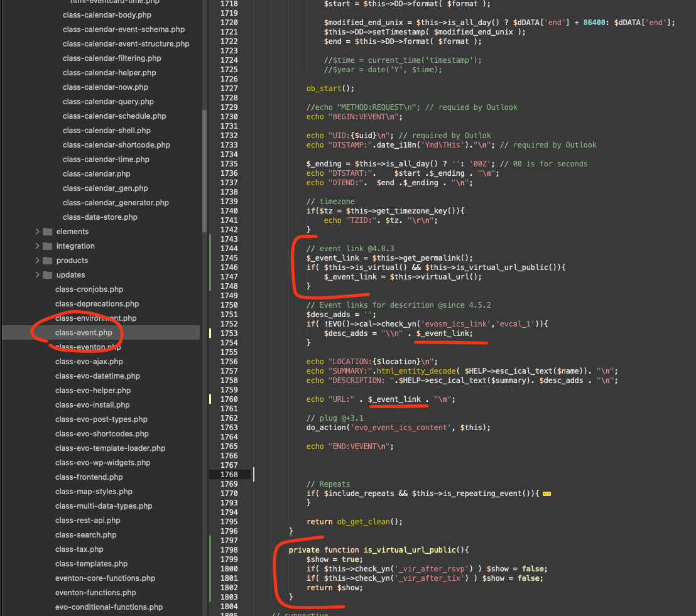Open class-calendar-filtering.php
Viewport: 696px width, 616px height.
[112, 58]
